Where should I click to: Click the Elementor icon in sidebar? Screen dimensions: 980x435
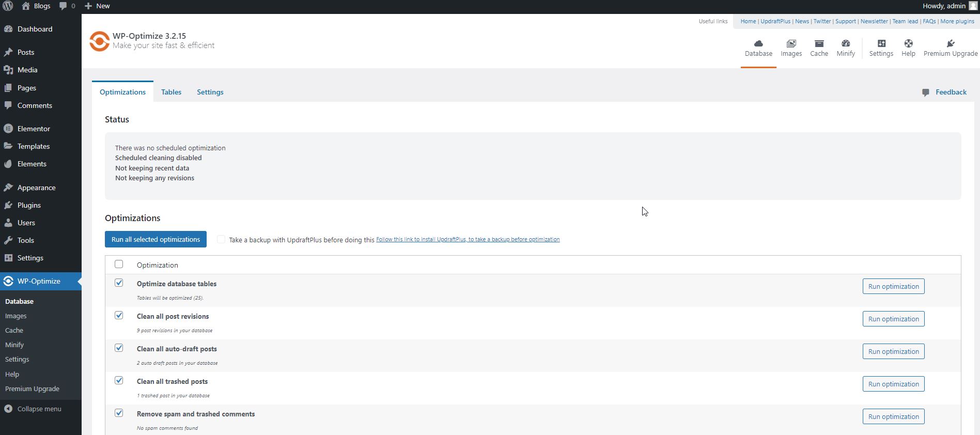8,129
